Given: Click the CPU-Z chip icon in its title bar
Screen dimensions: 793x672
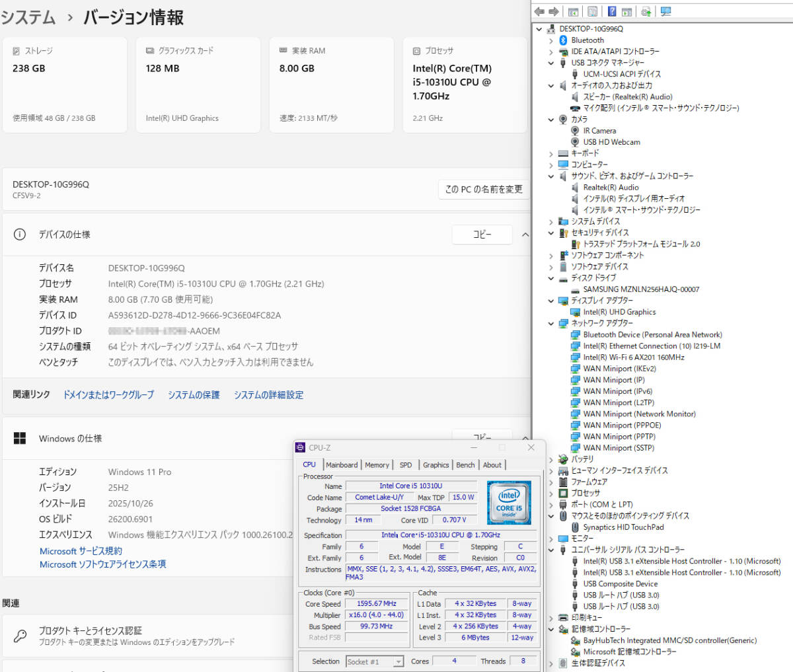Looking at the screenshot, I should [301, 447].
